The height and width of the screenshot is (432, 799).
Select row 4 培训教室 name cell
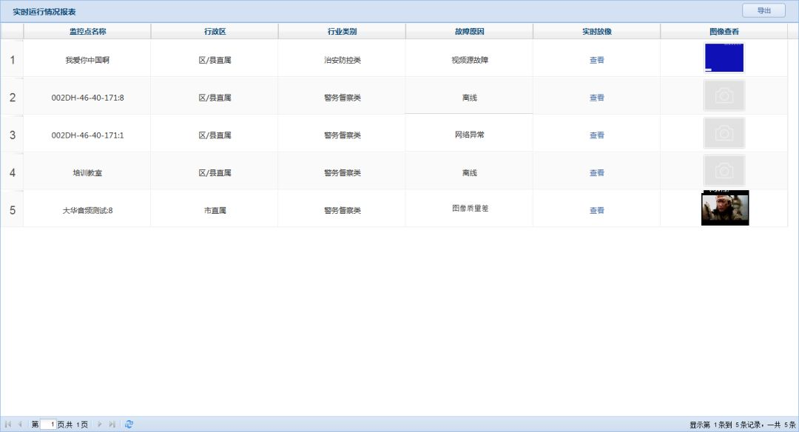tap(87, 173)
